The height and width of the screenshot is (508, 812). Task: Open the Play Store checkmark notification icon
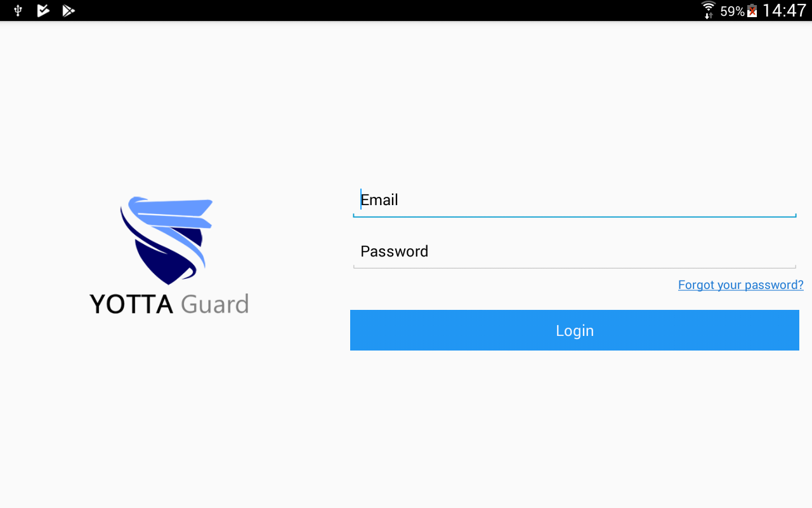(43, 10)
